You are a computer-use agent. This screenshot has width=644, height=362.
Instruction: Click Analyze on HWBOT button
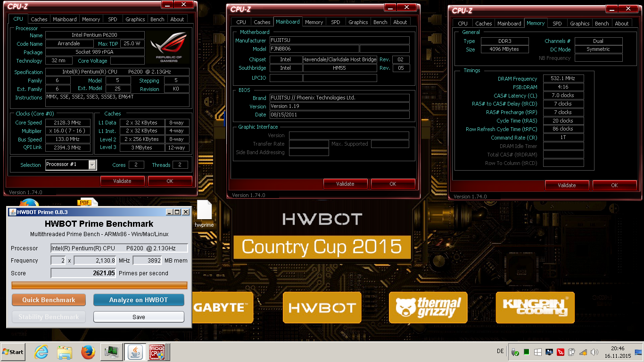[x=139, y=300]
